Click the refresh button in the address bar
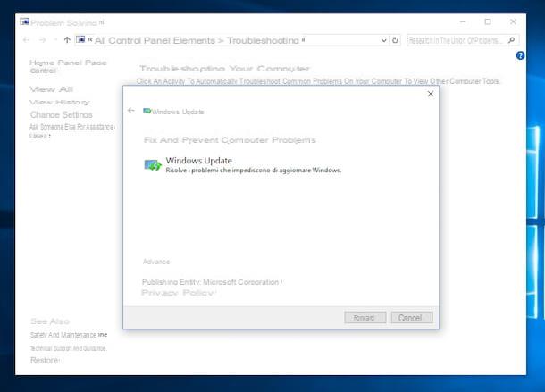Image resolution: width=545 pixels, height=392 pixels. (x=395, y=40)
